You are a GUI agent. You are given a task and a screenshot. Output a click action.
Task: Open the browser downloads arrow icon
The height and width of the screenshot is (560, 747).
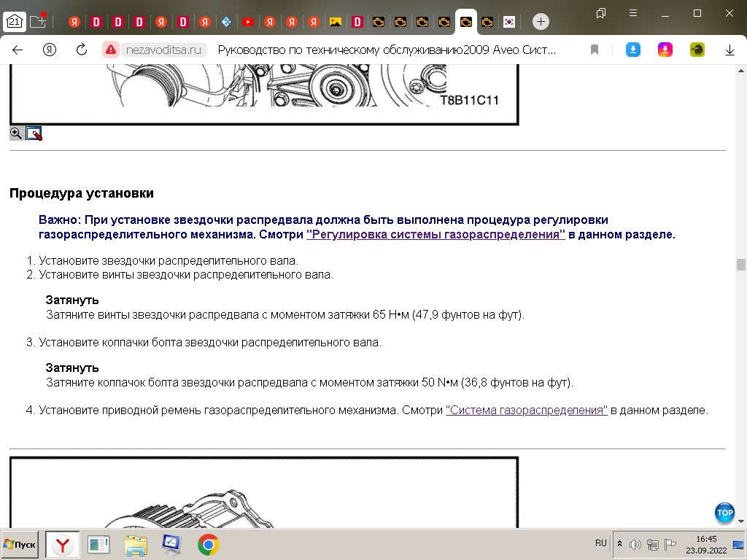click(729, 50)
